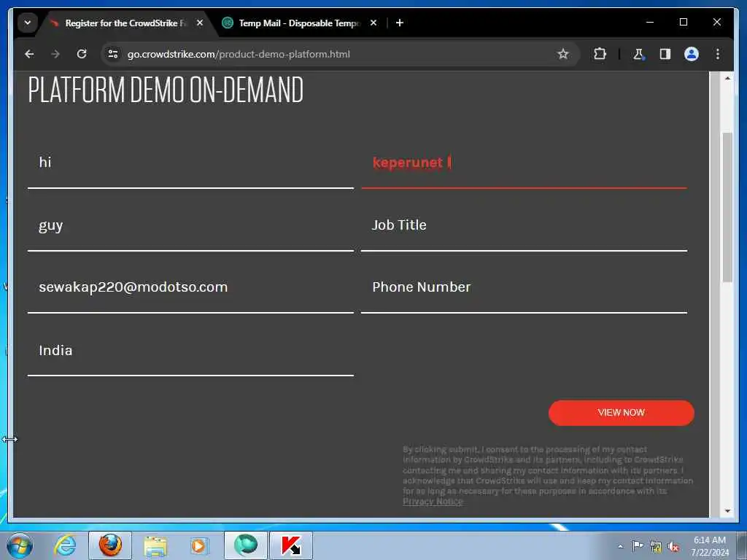
Task: Maximize the Chrome window
Action: click(683, 22)
